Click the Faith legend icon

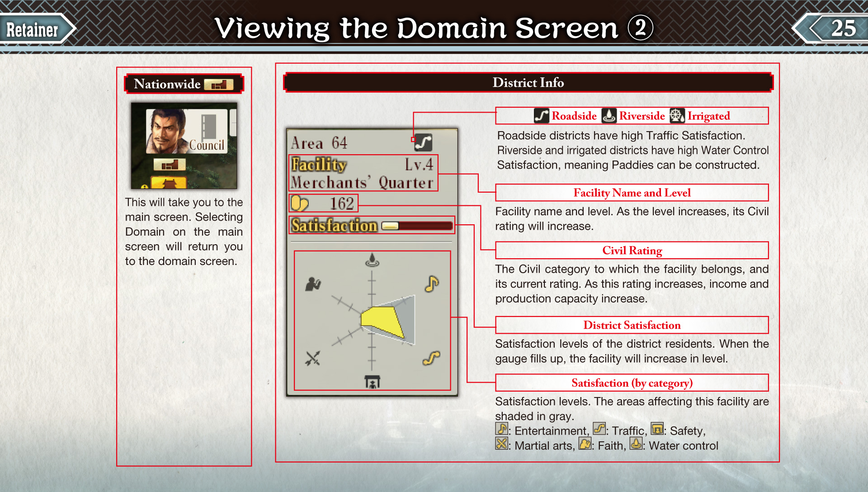[585, 444]
